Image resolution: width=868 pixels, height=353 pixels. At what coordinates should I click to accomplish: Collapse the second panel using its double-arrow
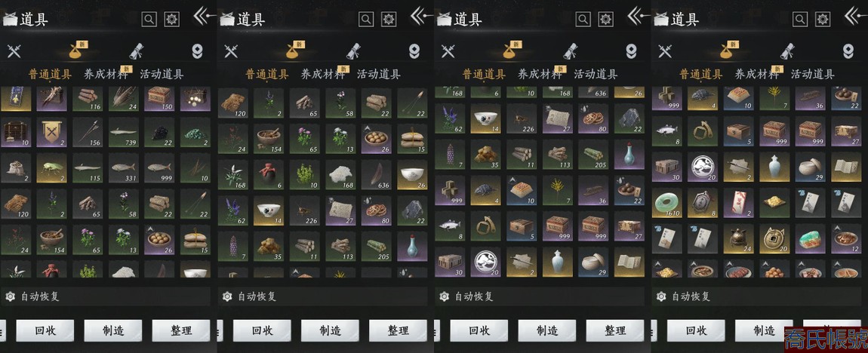[x=420, y=16]
